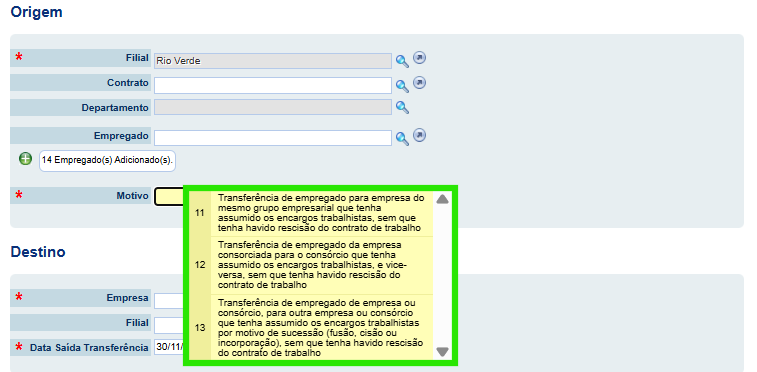The width and height of the screenshot is (757, 372).
Task: Click the Destino Empresa input field
Action: [169, 301]
